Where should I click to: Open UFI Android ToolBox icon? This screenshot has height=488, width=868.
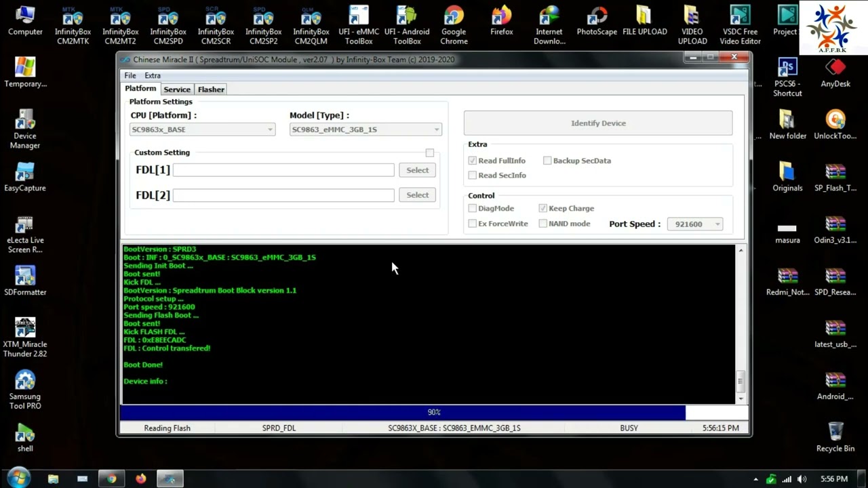pyautogui.click(x=407, y=26)
